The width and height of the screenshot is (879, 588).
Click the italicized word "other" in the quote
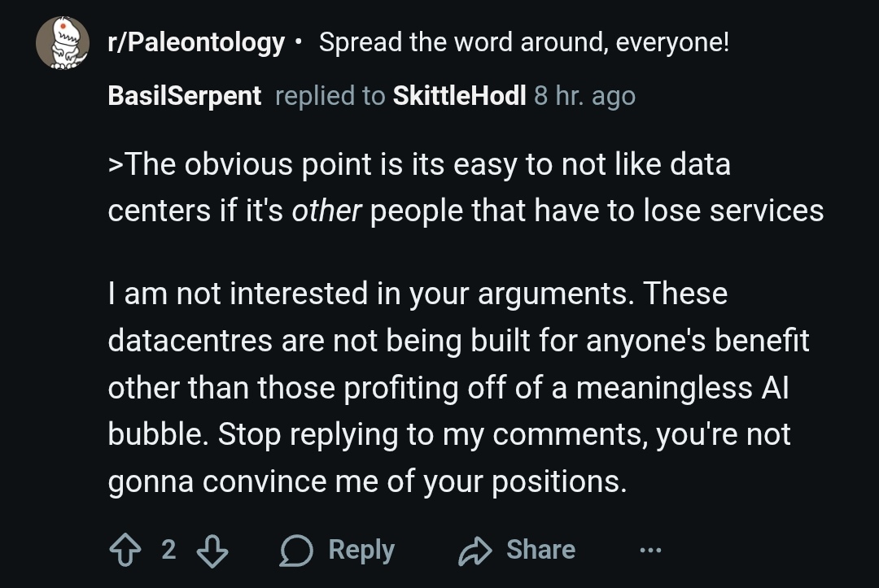pyautogui.click(x=326, y=211)
